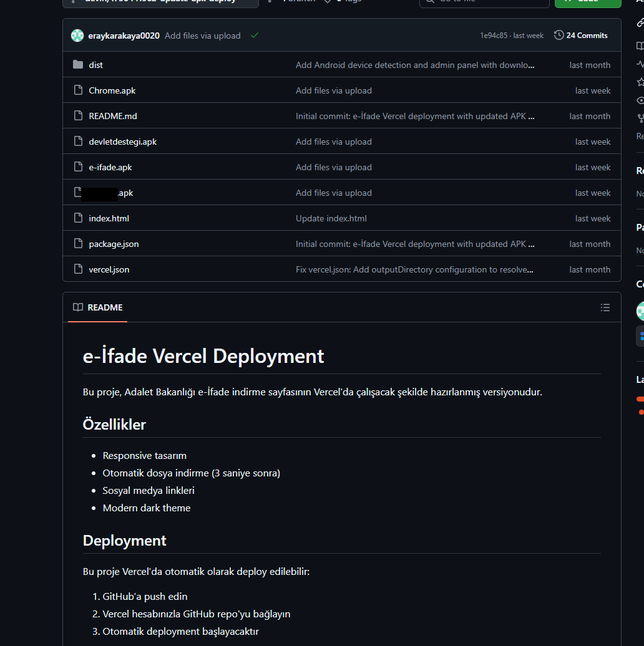Screen dimensions: 644x646
Task: Open the tags dropdown showing 0 tags
Action: tap(338, 2)
